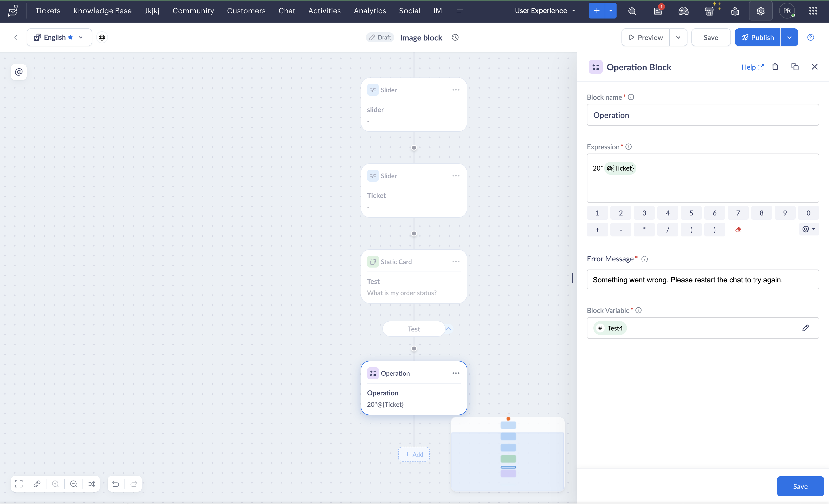Click the fit-to-screen icon in canvas toolbar
The image size is (829, 504).
[19, 484]
